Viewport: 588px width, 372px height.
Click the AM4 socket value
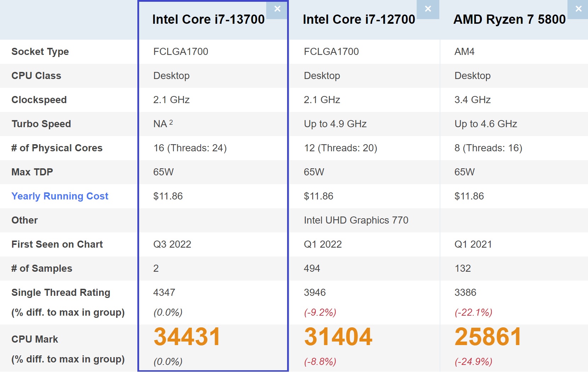click(464, 52)
